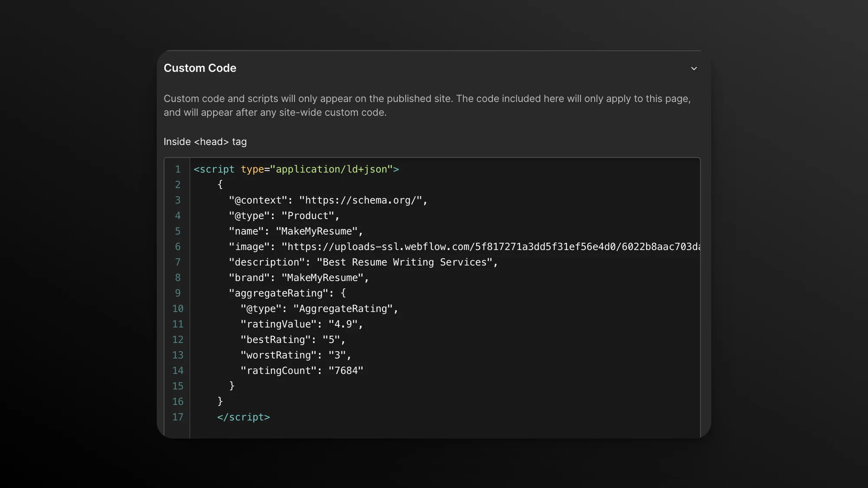Click line number 17 in gutter

point(178,417)
